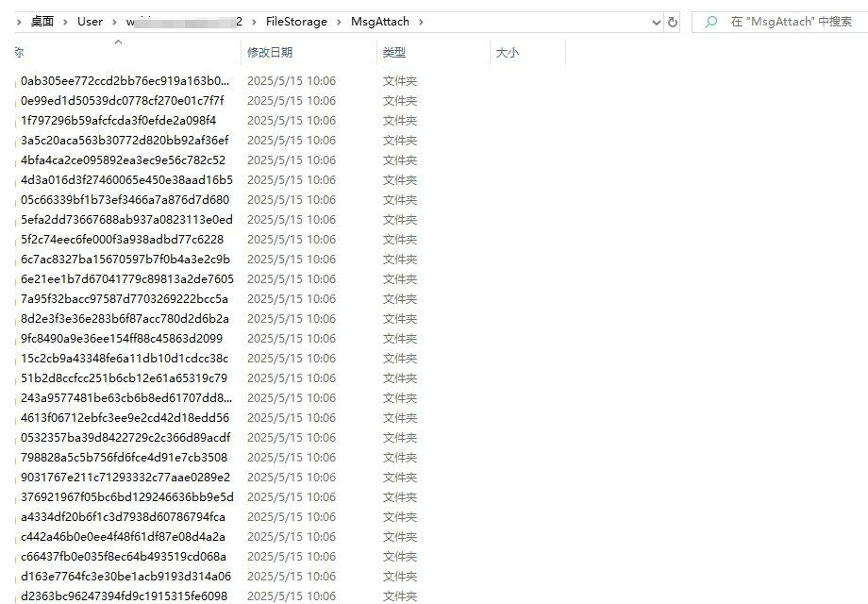Select folder 4bfa4ca2ce095892ea3ec9e56c782c52
The height and width of the screenshot is (604, 868).
pos(123,160)
